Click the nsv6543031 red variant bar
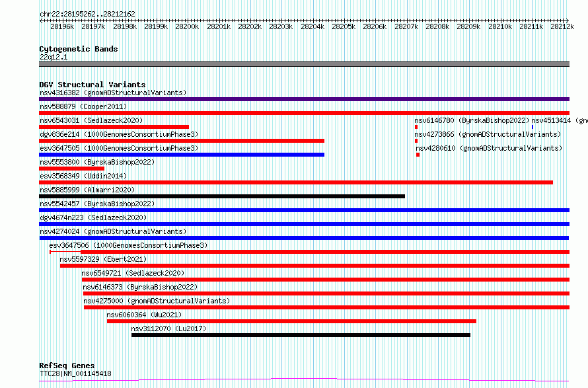This screenshot has width=588, height=388. click(114, 127)
